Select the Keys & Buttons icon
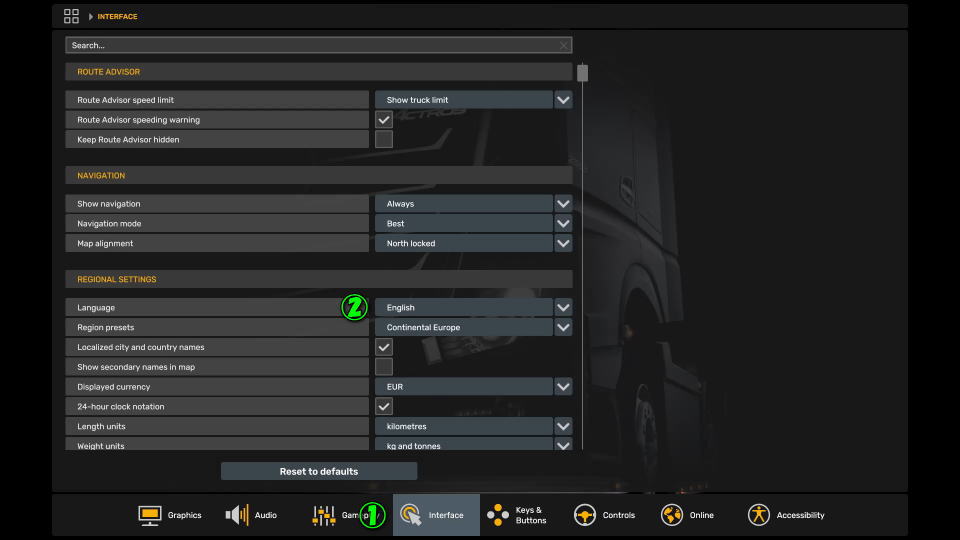The width and height of the screenshot is (960, 540). coord(497,515)
